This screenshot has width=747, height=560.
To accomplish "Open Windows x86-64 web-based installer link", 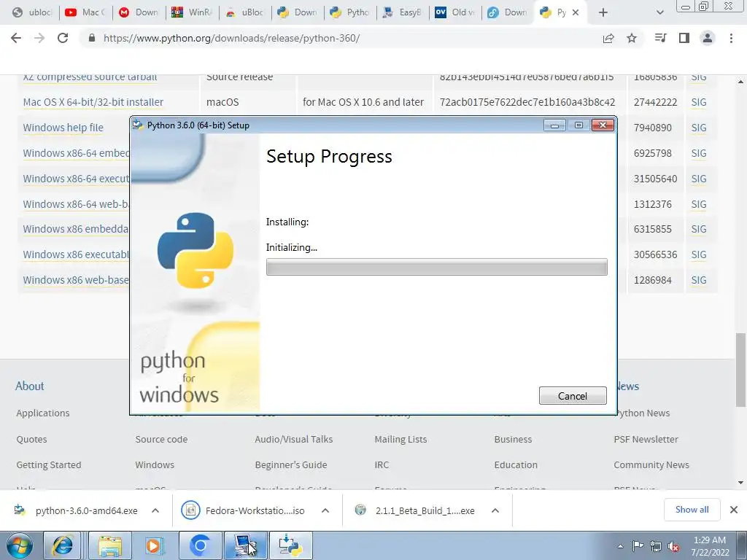I will (76, 204).
